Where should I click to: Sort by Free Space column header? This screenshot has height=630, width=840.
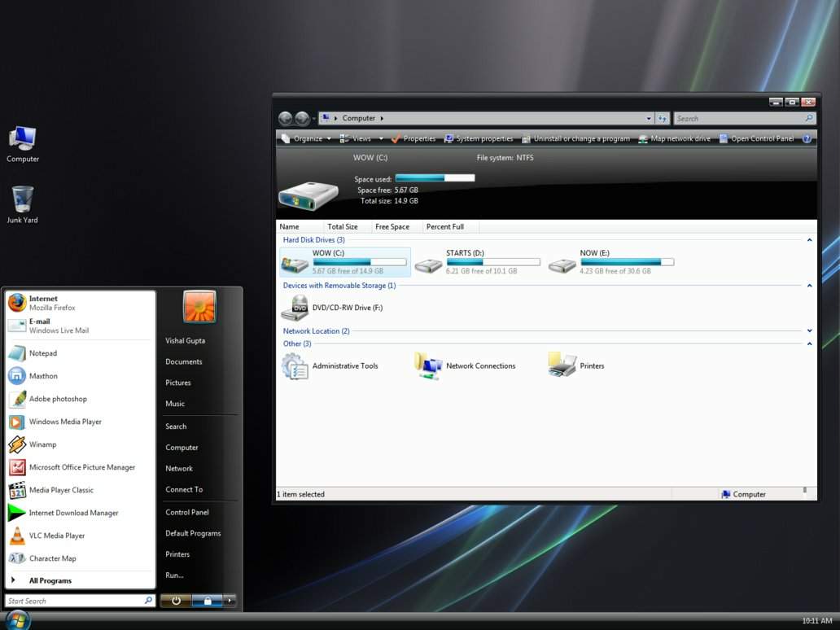(396, 226)
